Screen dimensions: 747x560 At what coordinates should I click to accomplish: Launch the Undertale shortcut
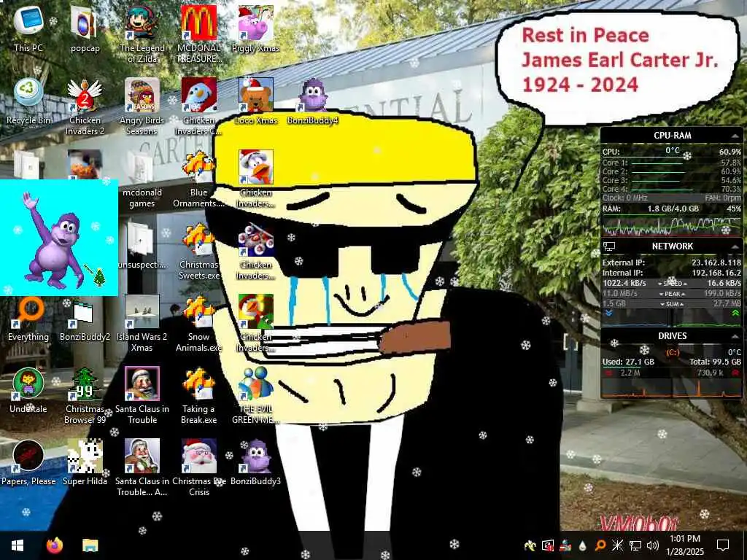tap(28, 391)
